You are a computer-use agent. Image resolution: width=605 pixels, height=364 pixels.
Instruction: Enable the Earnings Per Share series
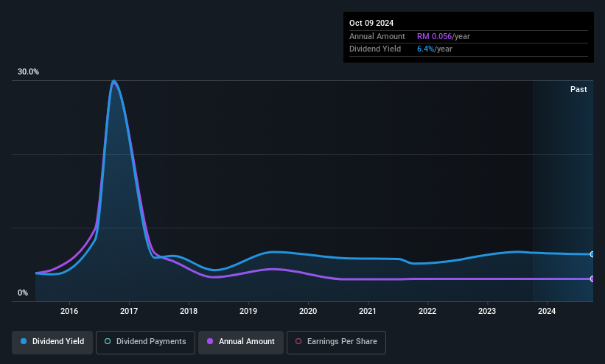pyautogui.click(x=336, y=342)
